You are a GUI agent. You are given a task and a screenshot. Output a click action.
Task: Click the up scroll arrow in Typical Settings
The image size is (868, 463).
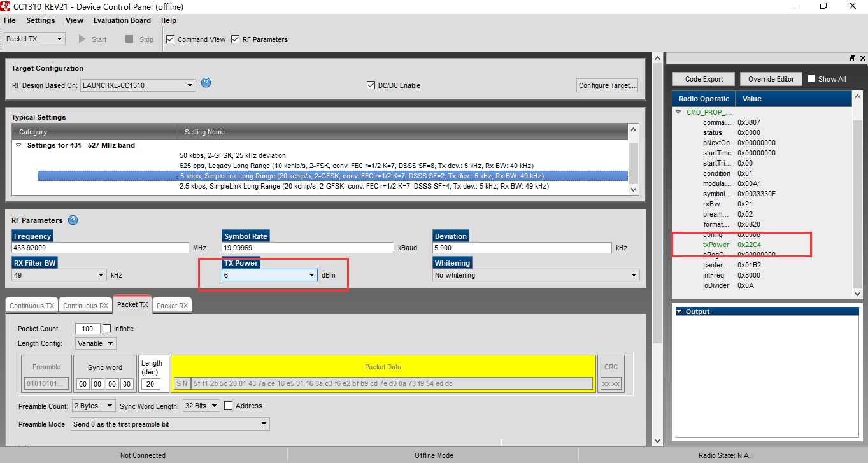tap(632, 129)
